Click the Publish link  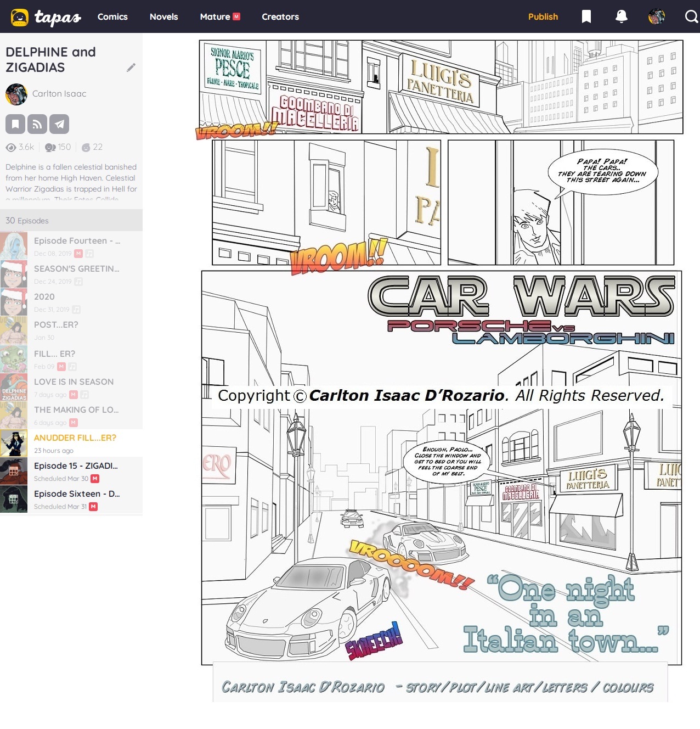(x=543, y=16)
